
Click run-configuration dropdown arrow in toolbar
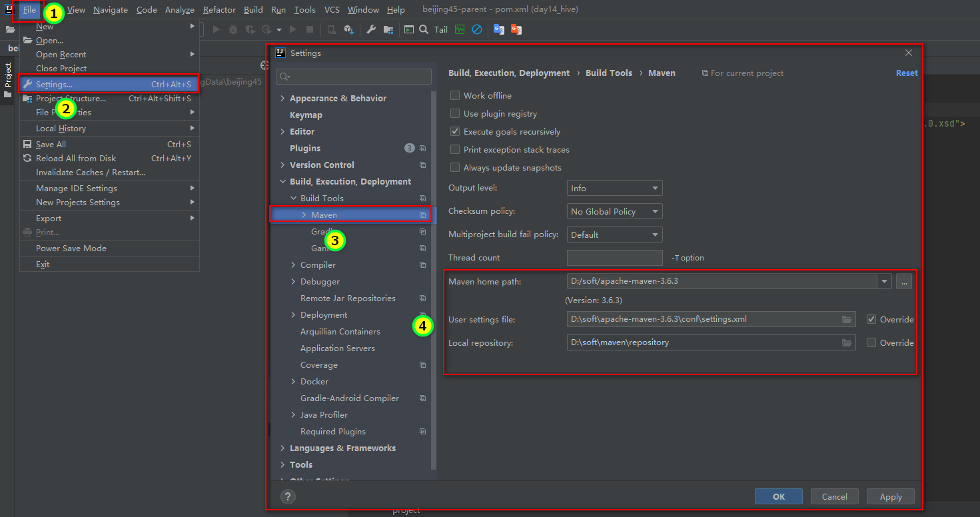coord(279,30)
